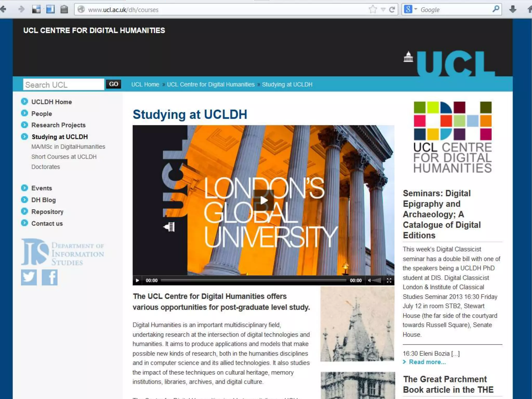The height and width of the screenshot is (399, 532).
Task: Bookmark page with the star icon
Action: pos(373,10)
